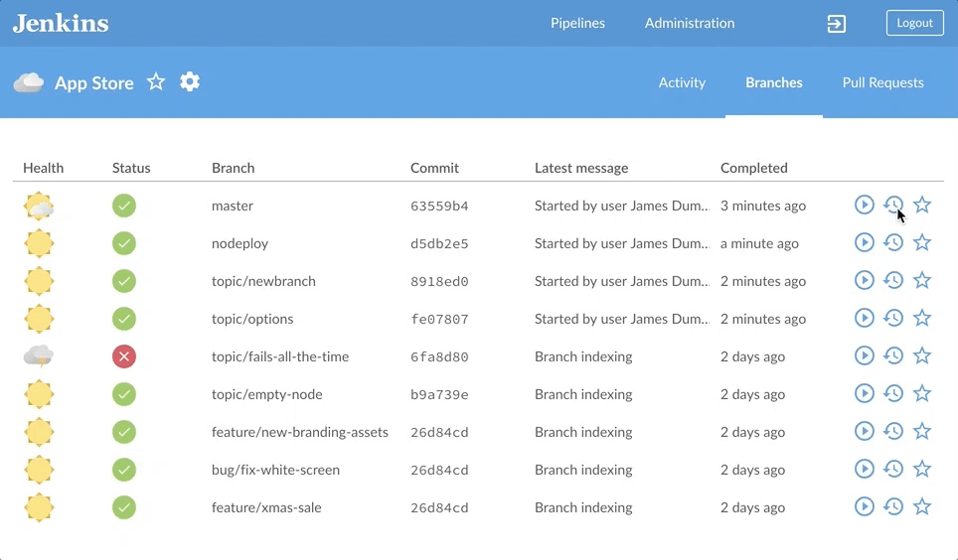Open the Pull Requests tab
This screenshot has height=560, width=958.
click(882, 82)
